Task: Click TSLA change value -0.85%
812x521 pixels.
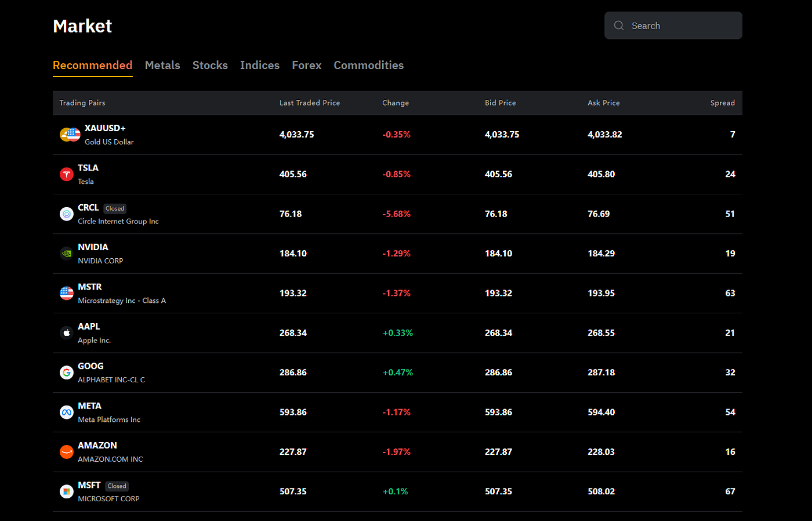Action: [x=397, y=174]
